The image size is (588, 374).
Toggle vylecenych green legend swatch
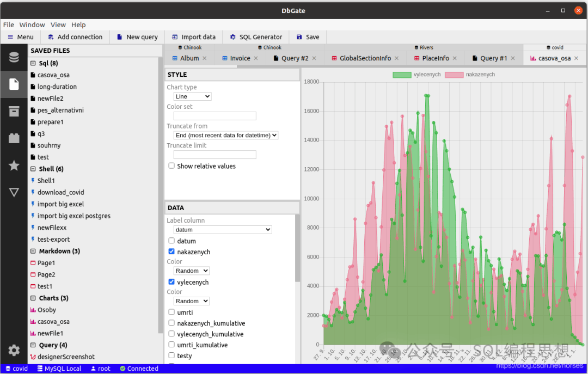tap(402, 75)
